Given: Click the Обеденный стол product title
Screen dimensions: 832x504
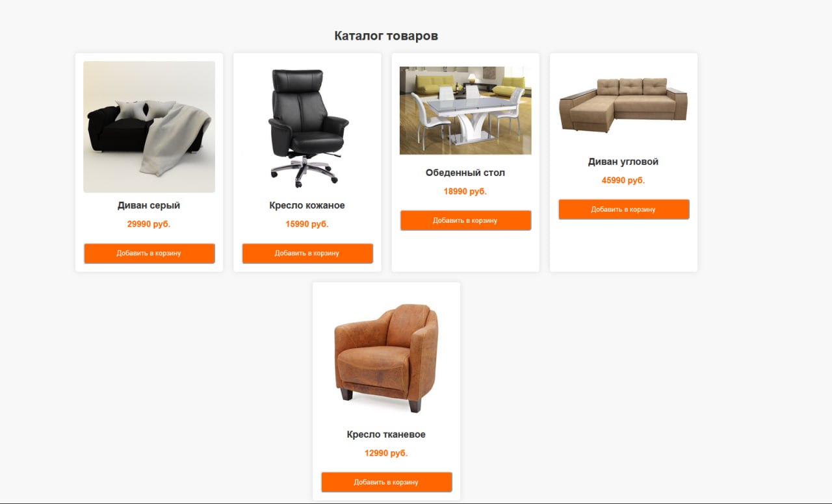Looking at the screenshot, I should (x=465, y=173).
